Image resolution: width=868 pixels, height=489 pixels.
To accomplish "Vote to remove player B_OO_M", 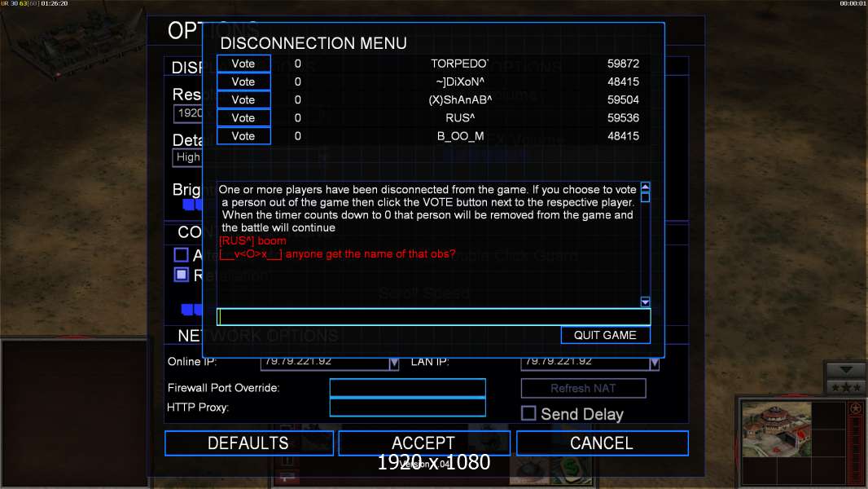I will coord(243,136).
